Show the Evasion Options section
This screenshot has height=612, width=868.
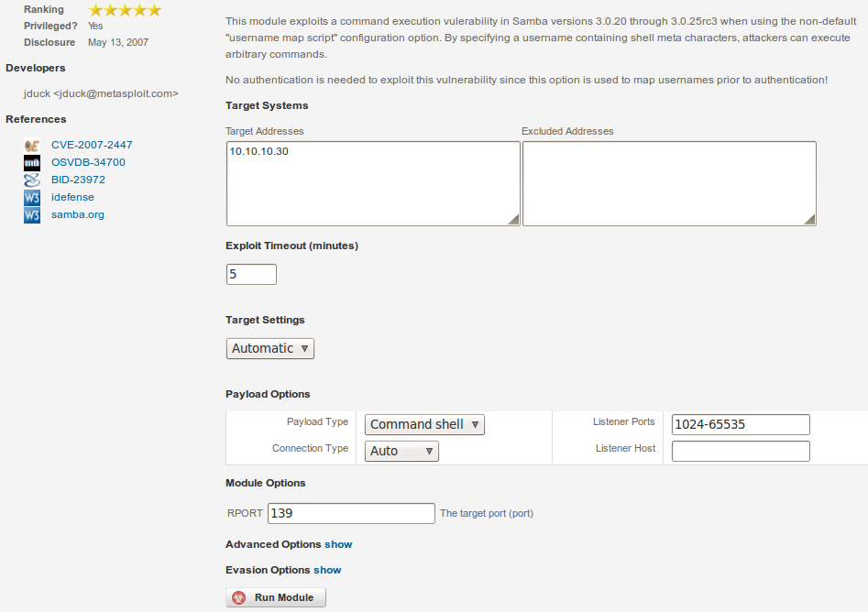click(x=327, y=570)
